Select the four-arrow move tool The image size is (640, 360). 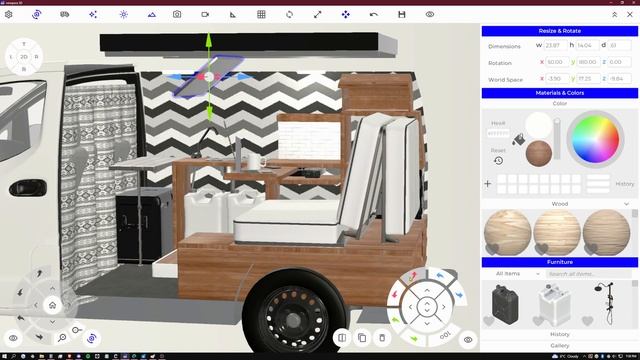pyautogui.click(x=346, y=14)
